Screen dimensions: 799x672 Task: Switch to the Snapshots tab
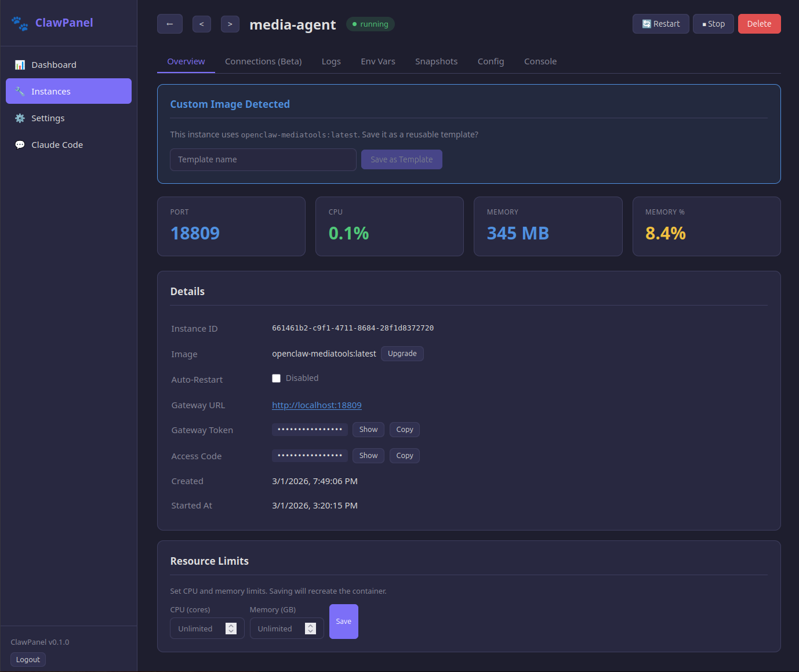coord(436,61)
